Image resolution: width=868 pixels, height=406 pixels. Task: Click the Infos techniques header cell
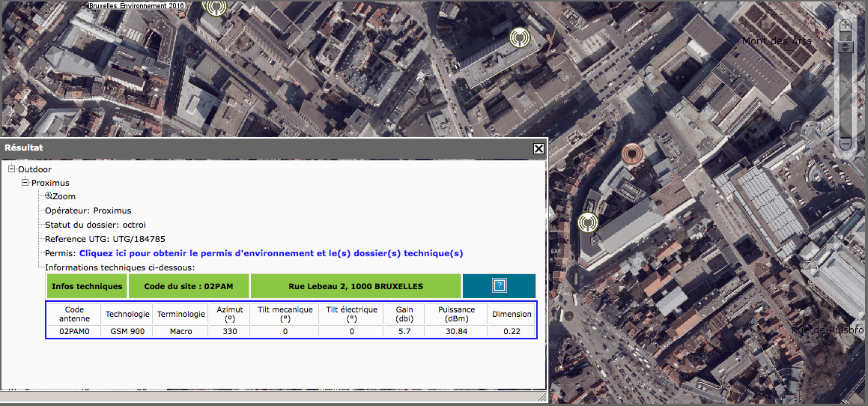pyautogui.click(x=87, y=286)
